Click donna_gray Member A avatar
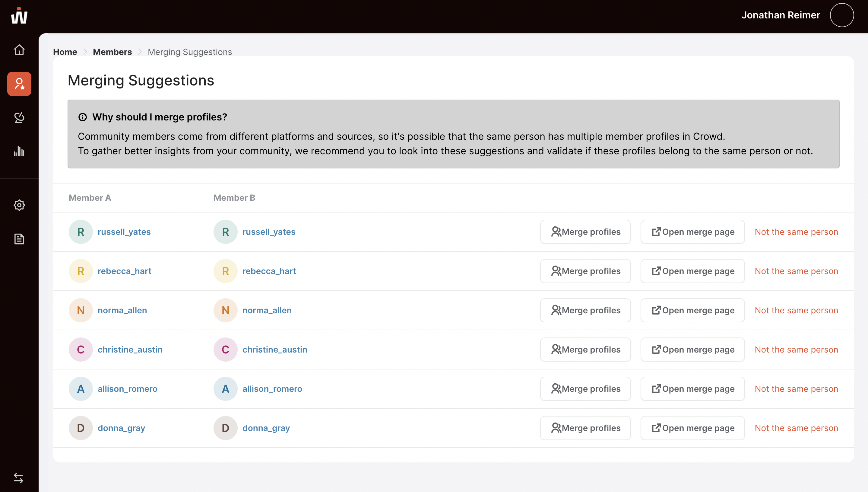The image size is (868, 492). tap(81, 428)
